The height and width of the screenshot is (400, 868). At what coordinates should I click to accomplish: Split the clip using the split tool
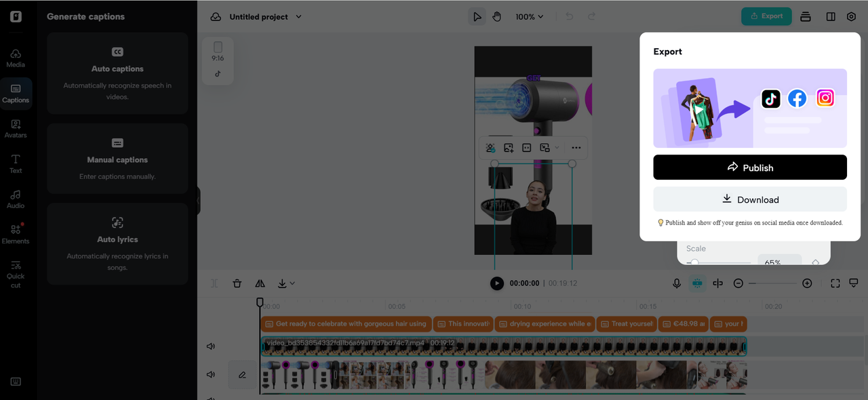(x=214, y=283)
